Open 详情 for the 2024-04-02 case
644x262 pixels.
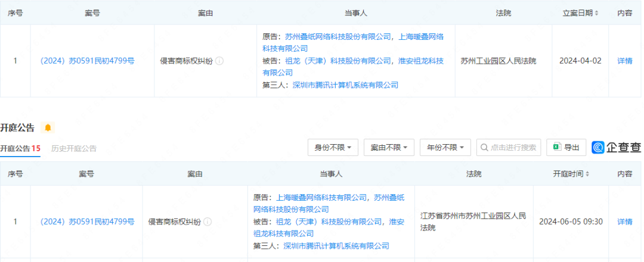click(x=625, y=61)
